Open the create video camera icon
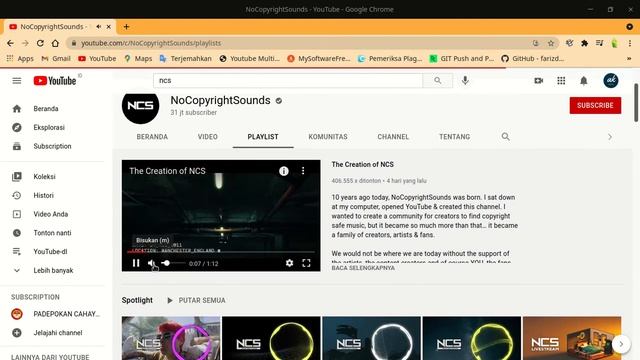This screenshot has width=640, height=360. point(538,81)
